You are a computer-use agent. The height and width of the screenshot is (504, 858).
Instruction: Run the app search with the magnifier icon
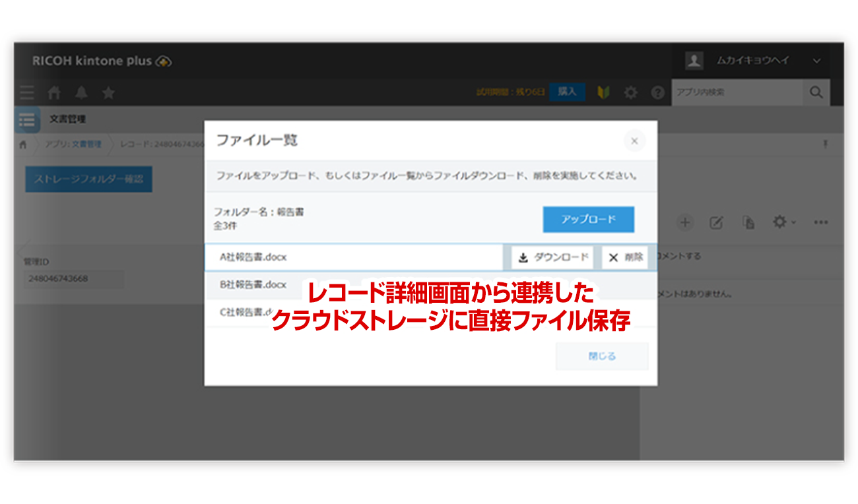[816, 92]
